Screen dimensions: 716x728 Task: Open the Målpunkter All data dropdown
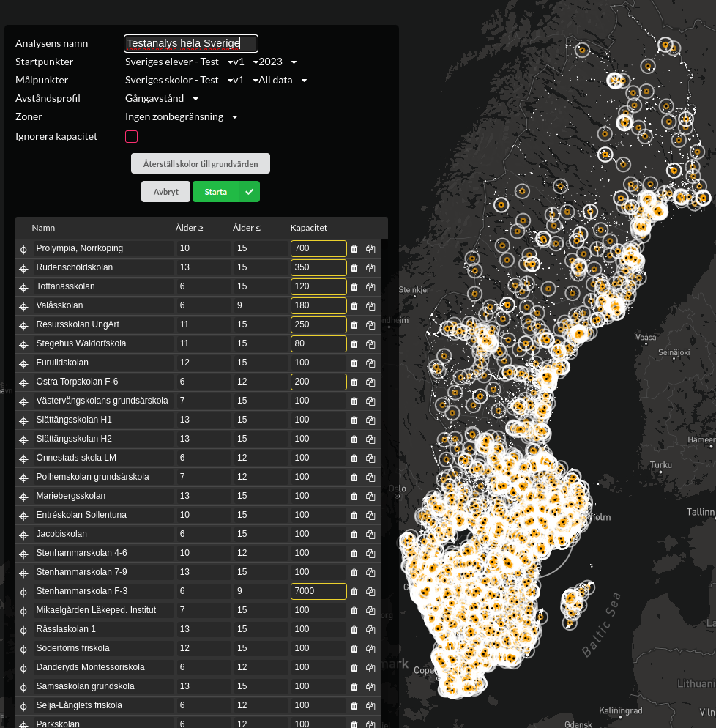[x=282, y=81]
